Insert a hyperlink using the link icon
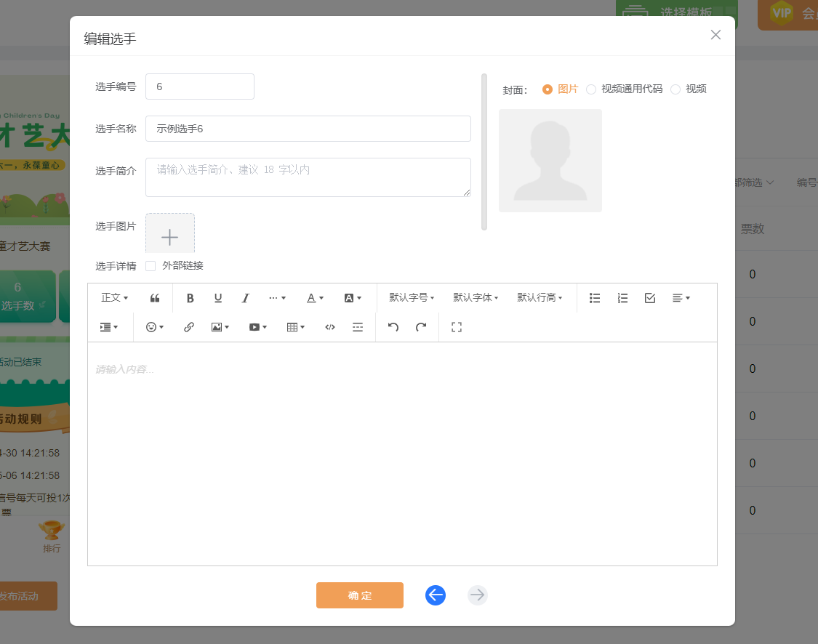The width and height of the screenshot is (818, 644). click(189, 327)
